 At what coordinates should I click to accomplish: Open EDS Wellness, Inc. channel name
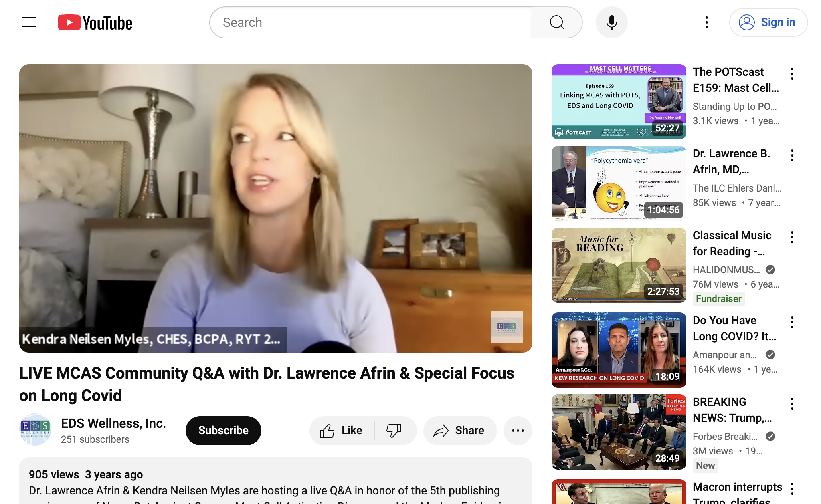[x=113, y=423]
